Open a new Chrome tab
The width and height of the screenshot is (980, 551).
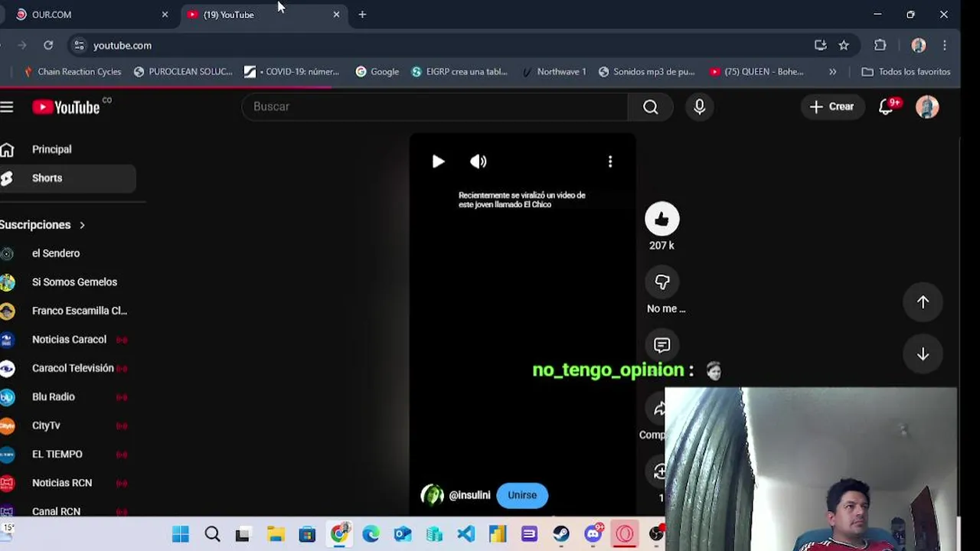tap(362, 15)
